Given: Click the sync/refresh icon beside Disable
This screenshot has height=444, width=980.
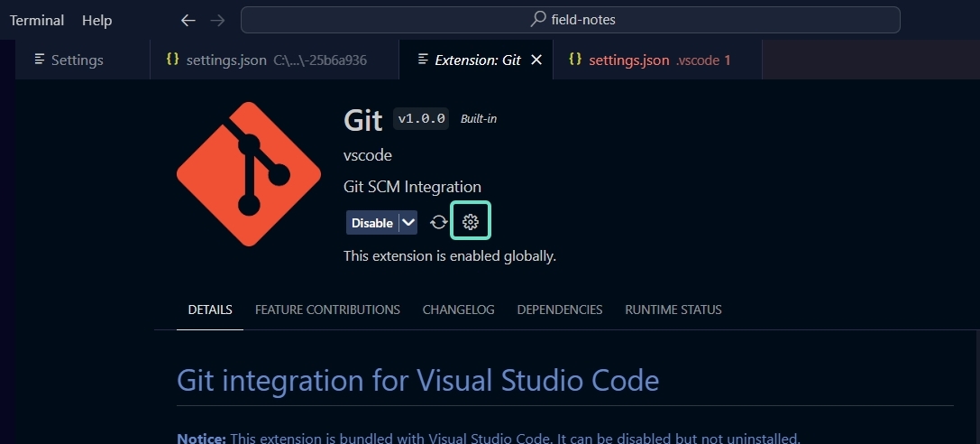Looking at the screenshot, I should click(x=439, y=222).
